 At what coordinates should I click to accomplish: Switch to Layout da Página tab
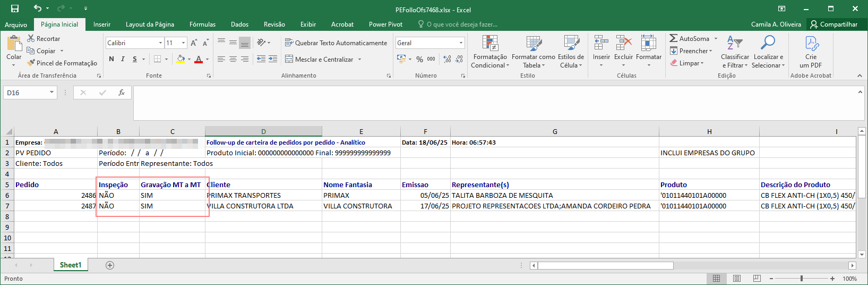(150, 24)
